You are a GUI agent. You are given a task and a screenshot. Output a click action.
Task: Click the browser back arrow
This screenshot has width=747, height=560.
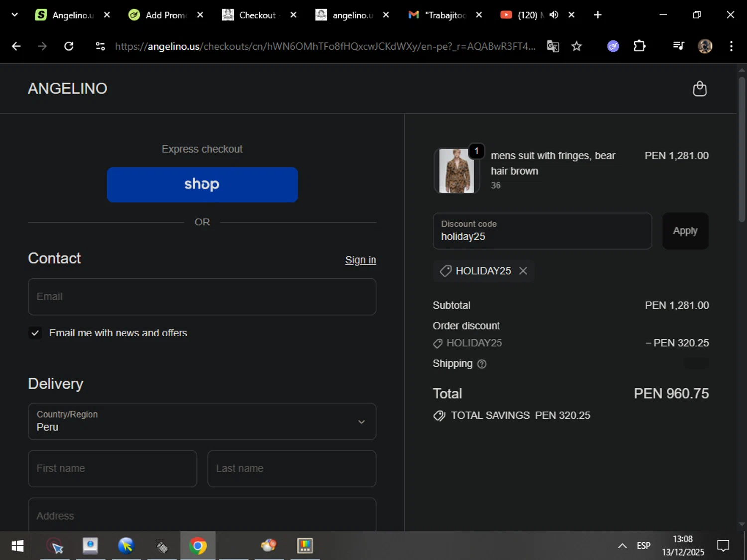coord(16,46)
